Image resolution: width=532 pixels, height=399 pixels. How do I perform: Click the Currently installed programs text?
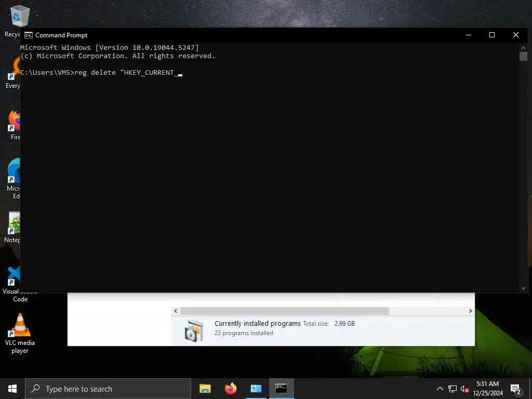(x=258, y=323)
